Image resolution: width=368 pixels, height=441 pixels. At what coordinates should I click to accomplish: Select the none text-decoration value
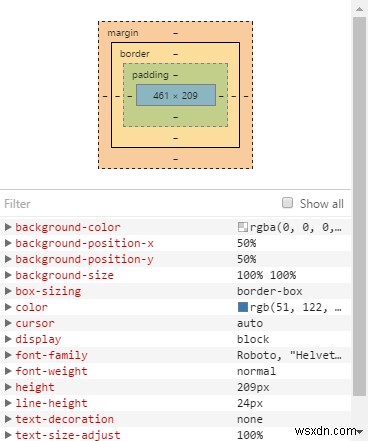pos(250,419)
